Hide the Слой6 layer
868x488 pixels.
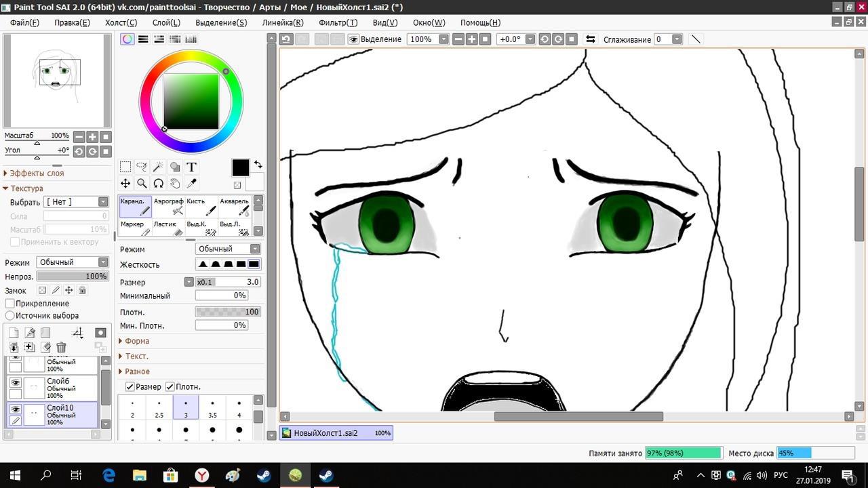point(15,383)
